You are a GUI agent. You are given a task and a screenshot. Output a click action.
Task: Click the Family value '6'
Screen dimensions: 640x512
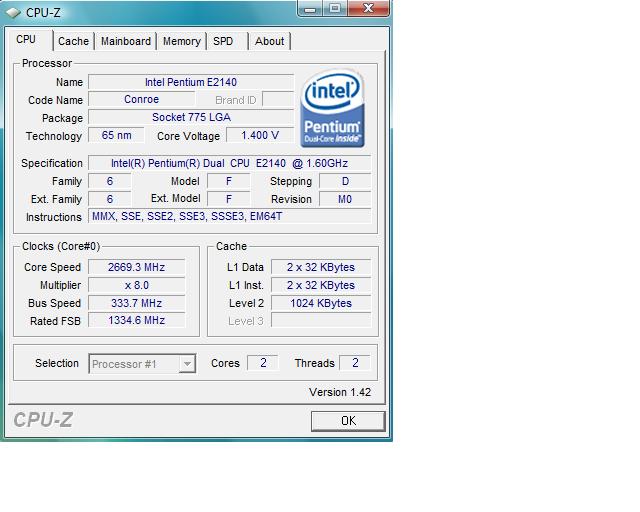[x=110, y=181]
